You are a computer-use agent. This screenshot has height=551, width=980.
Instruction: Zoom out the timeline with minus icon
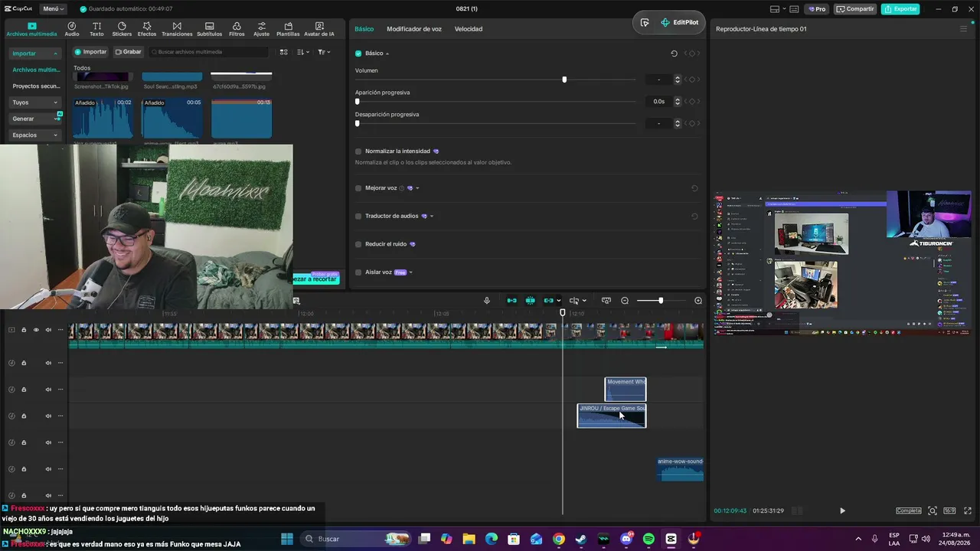click(x=625, y=301)
